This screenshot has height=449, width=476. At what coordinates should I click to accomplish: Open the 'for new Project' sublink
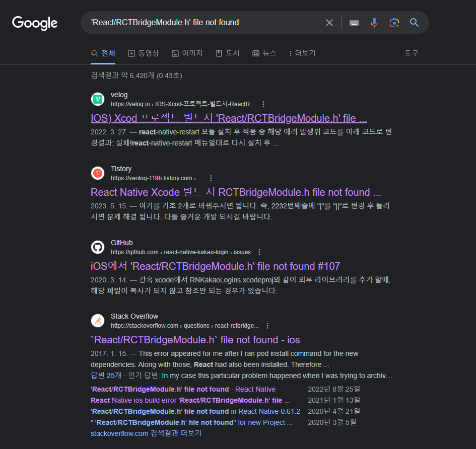coord(191,422)
